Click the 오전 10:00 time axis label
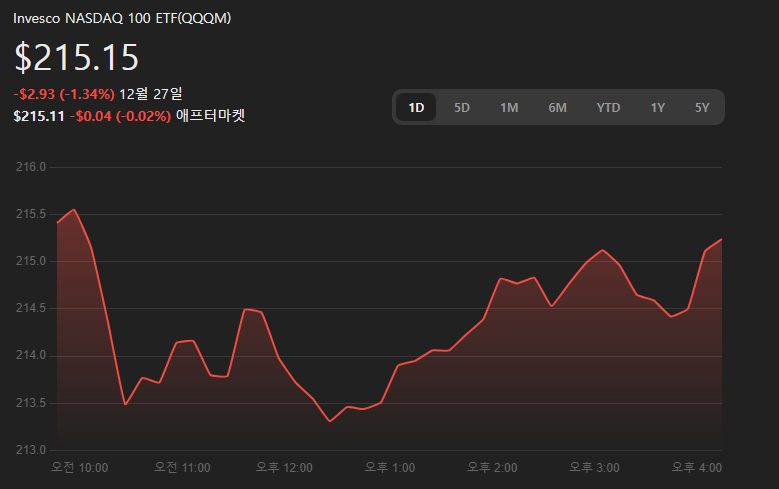Image resolution: width=779 pixels, height=489 pixels. (x=79, y=468)
